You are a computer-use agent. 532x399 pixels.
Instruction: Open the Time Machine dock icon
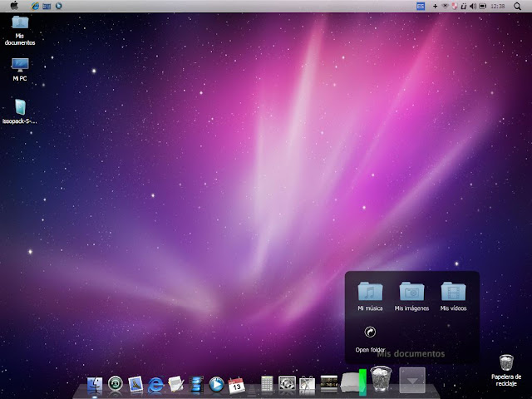tap(116, 384)
